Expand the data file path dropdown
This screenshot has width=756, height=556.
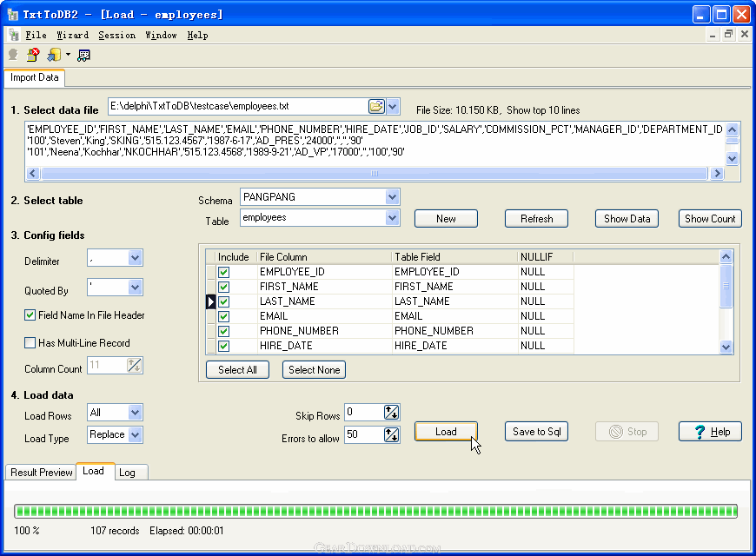[393, 106]
